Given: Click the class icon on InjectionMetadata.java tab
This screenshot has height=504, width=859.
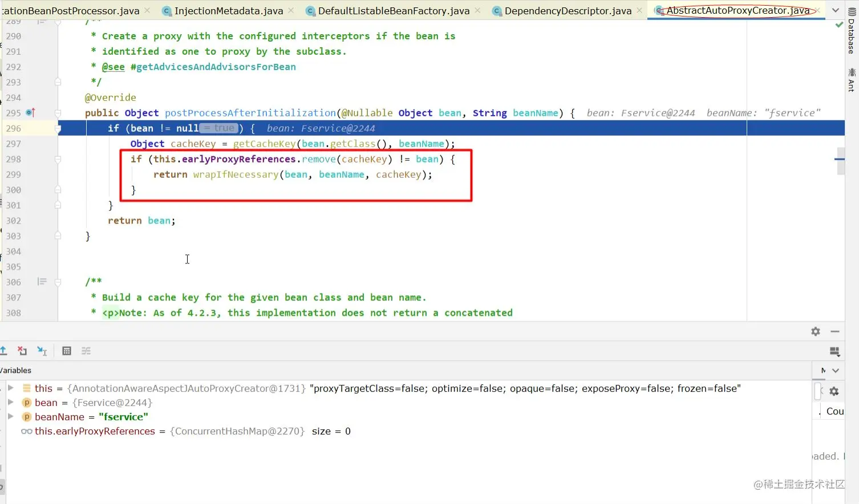Looking at the screenshot, I should 167,11.
